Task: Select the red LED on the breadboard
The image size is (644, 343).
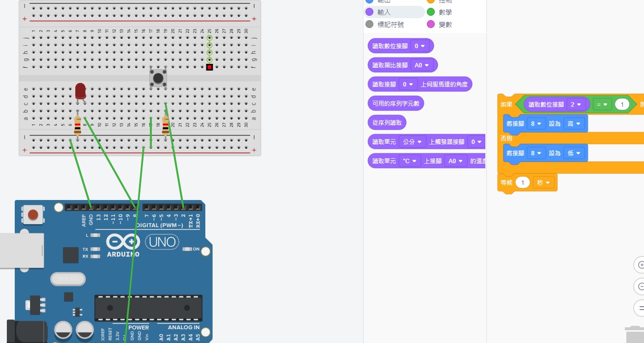Action: pos(81,91)
